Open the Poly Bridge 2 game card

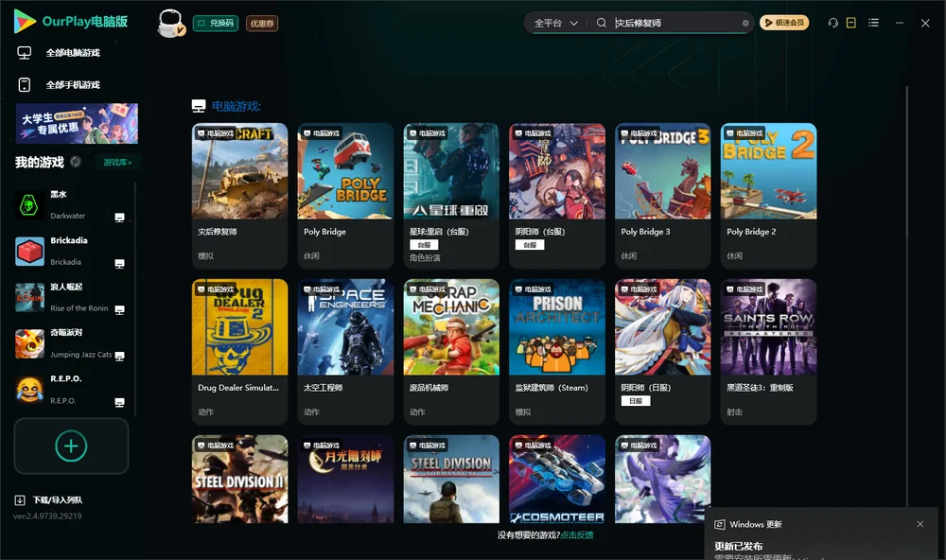pos(768,196)
